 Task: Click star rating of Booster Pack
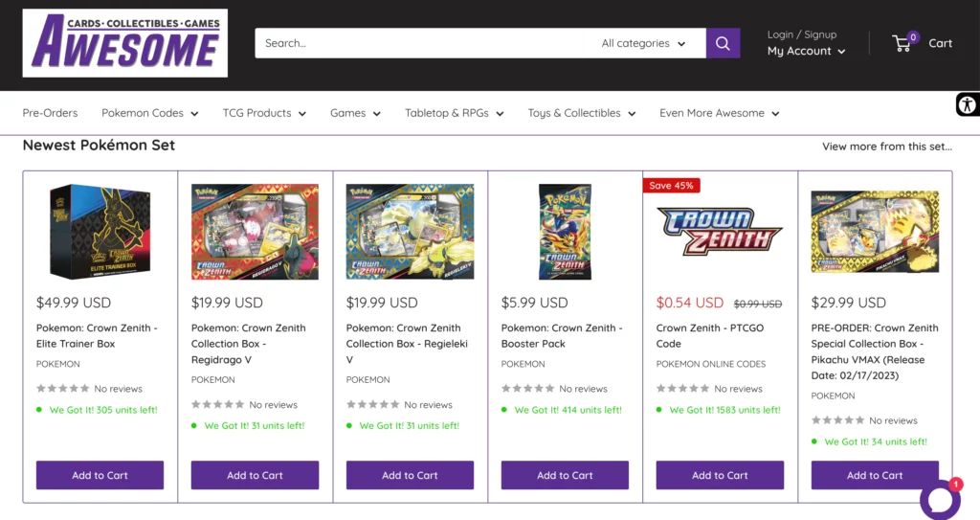(527, 389)
